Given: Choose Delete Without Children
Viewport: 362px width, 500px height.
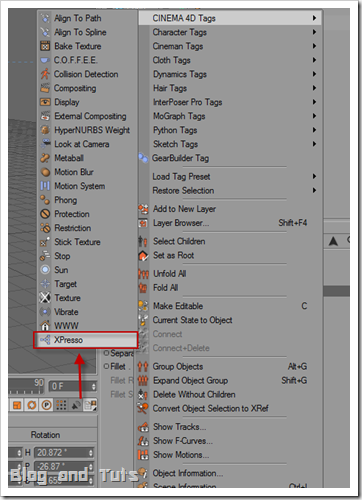Looking at the screenshot, I should coord(230,395).
